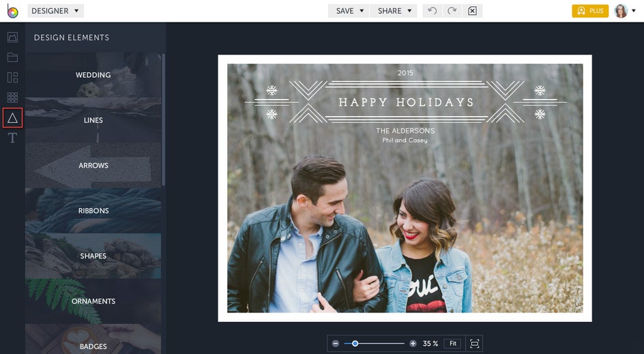
Task: Click the fullscreen view icon
Action: (x=474, y=343)
